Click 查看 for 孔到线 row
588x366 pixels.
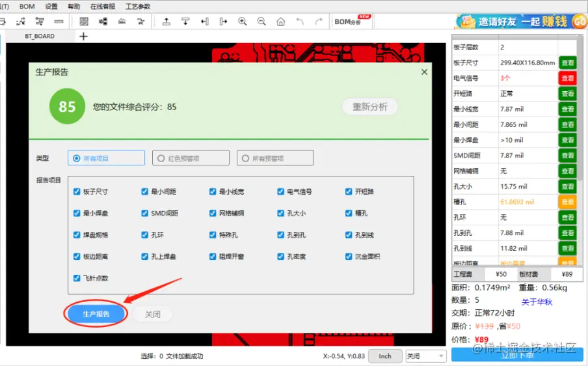coord(568,248)
